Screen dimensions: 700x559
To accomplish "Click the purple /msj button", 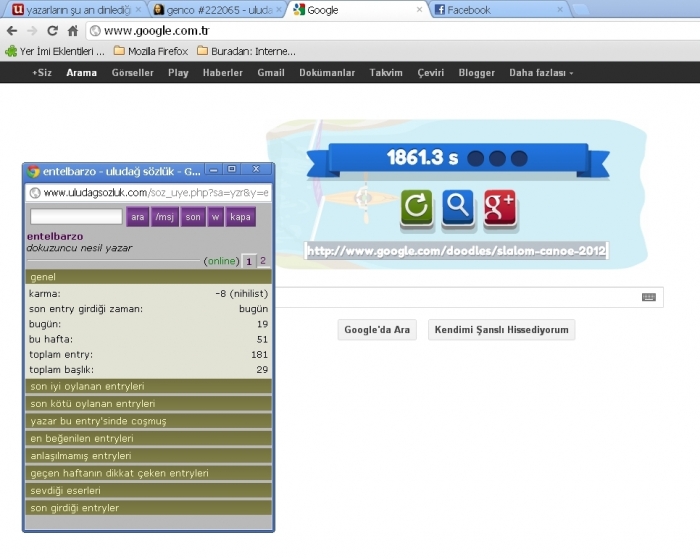I will point(165,217).
